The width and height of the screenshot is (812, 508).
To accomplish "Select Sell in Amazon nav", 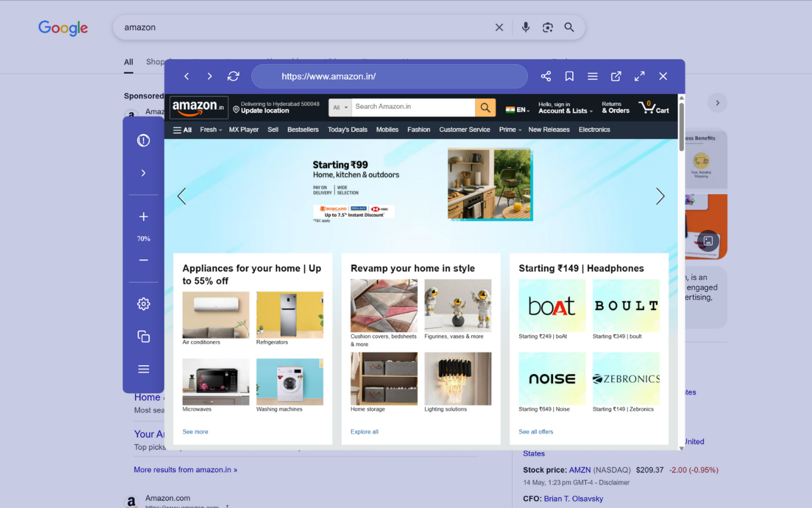I will point(273,130).
